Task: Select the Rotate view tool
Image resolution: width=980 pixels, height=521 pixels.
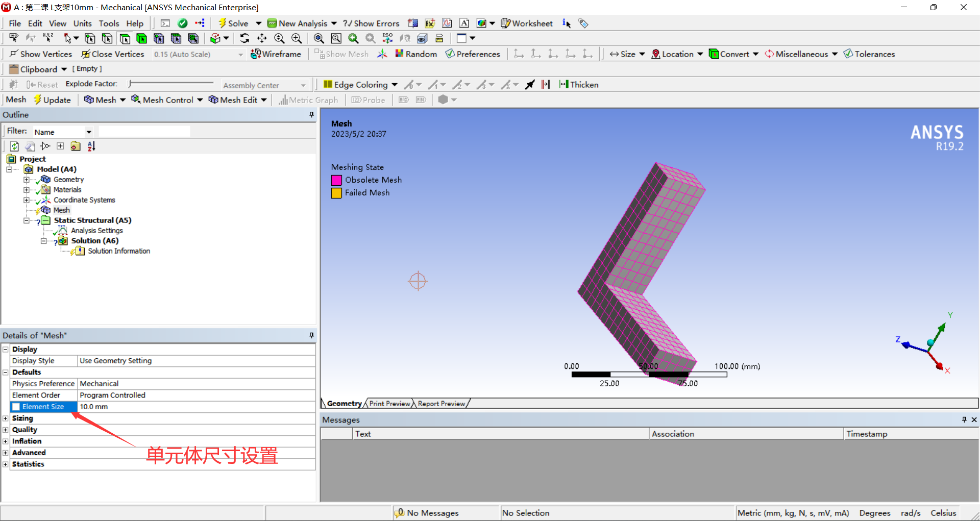Action: pyautogui.click(x=245, y=38)
